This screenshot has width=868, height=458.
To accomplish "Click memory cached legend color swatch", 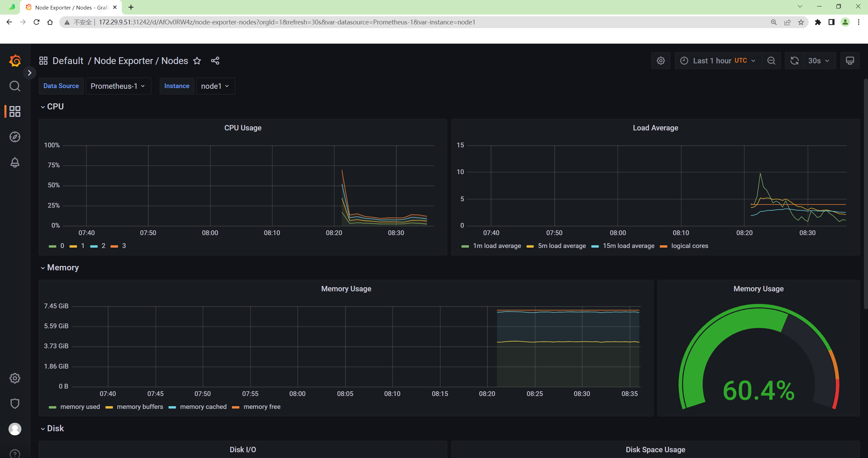I will [172, 407].
